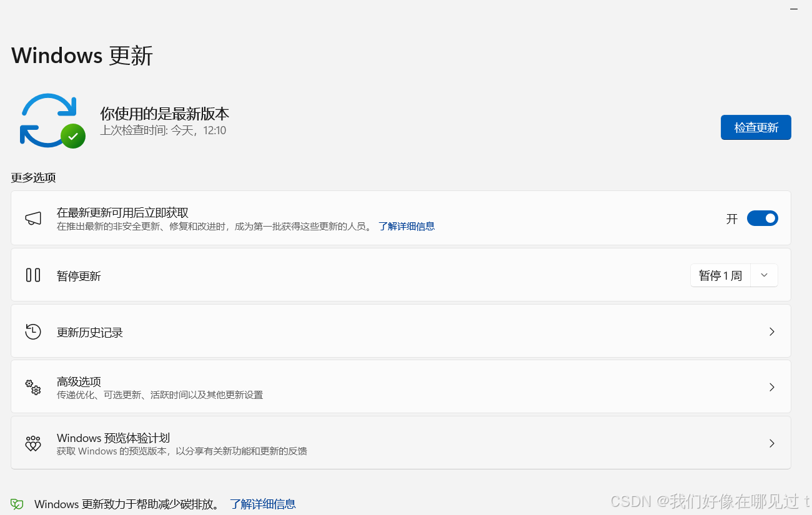Click the megaphone icon for latest updates
The height and width of the screenshot is (515, 812).
pos(33,218)
